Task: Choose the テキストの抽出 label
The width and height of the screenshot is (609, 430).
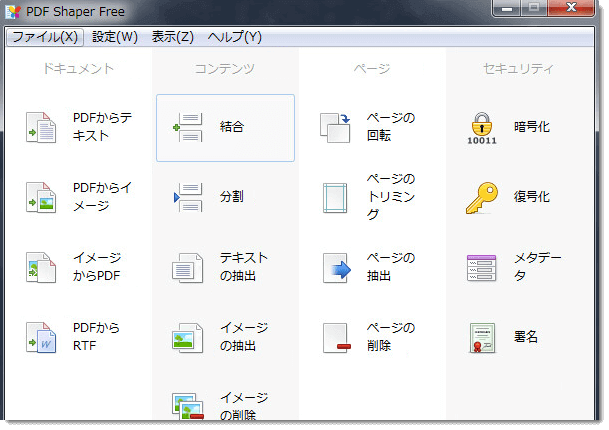Action: point(244,266)
